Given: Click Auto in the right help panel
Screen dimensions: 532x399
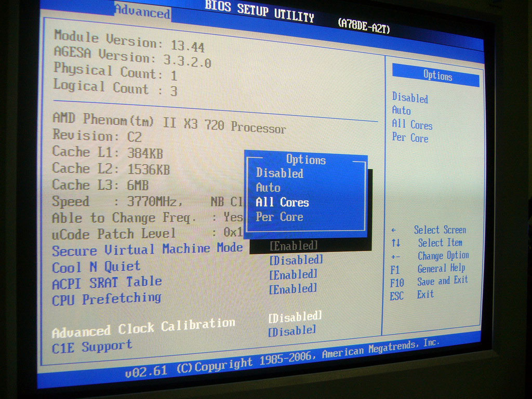Looking at the screenshot, I should [x=402, y=110].
